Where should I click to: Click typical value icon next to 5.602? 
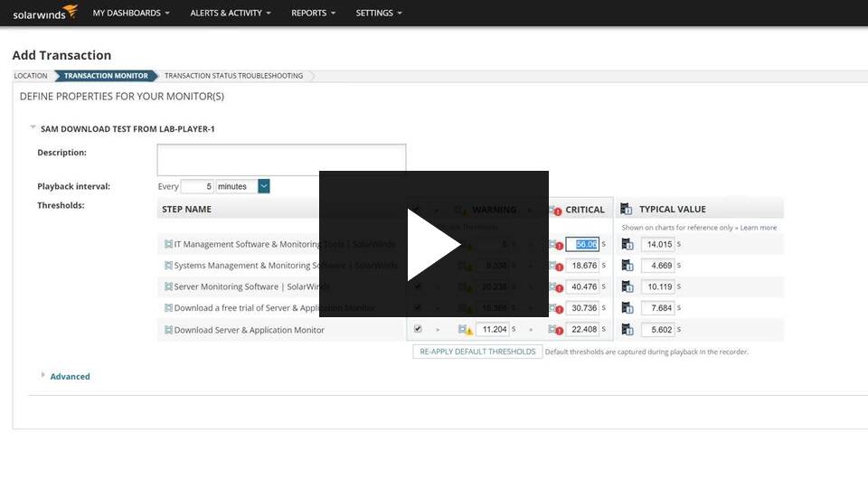(x=627, y=330)
